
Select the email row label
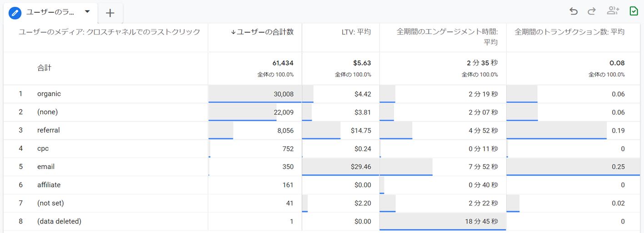[46, 167]
